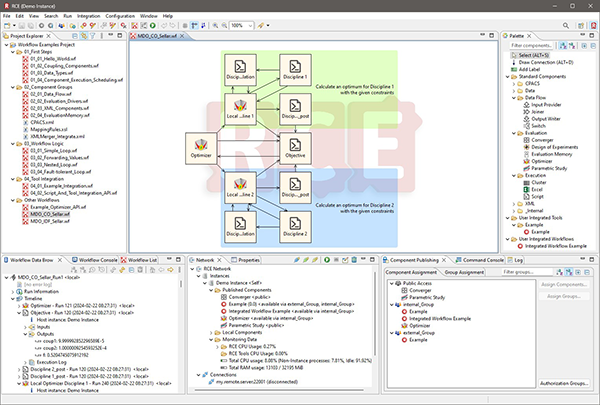Collapse the Public Access group
The height and width of the screenshot is (405, 600).
point(391,283)
